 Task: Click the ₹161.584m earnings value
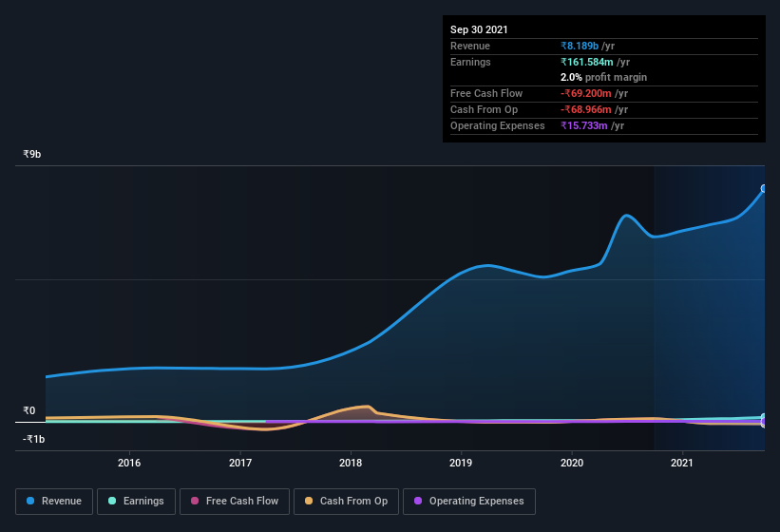click(587, 62)
